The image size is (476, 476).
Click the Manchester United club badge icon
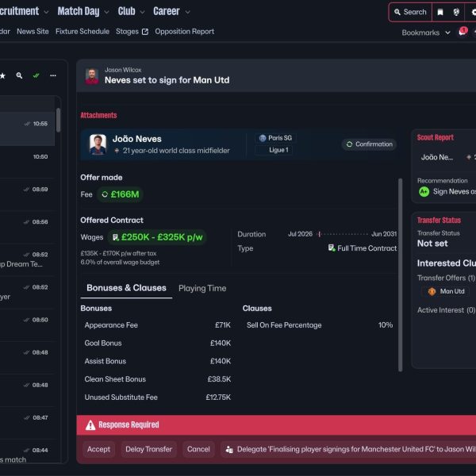tap(432, 291)
